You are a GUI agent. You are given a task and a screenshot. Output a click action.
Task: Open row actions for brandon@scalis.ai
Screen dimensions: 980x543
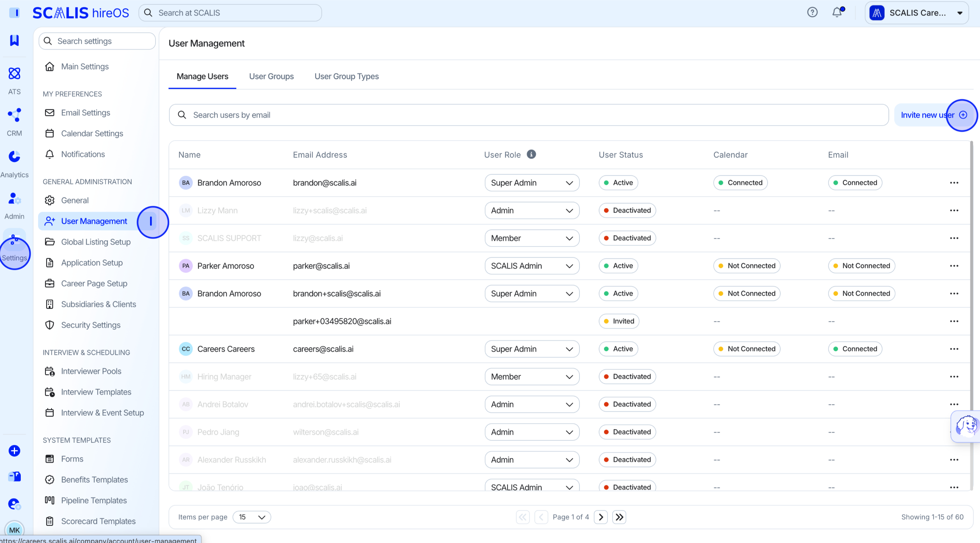(x=954, y=183)
